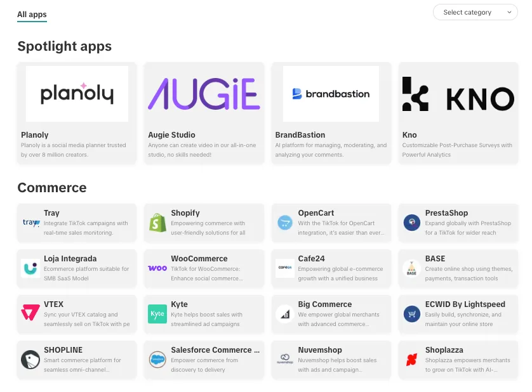This screenshot has width=532, height=392.
Task: Click description 'Expand globally with PrestaShop'
Action: [x=468, y=223]
